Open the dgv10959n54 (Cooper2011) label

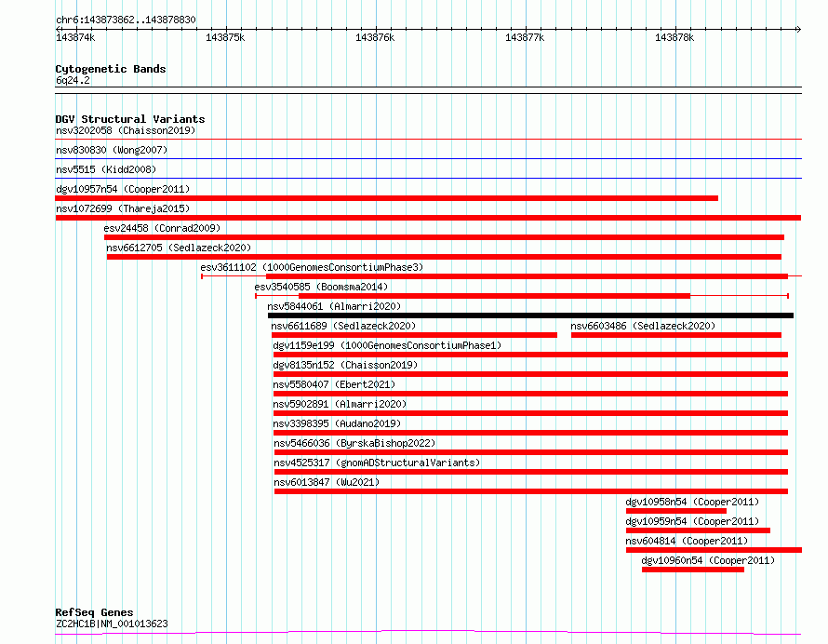tap(692, 521)
